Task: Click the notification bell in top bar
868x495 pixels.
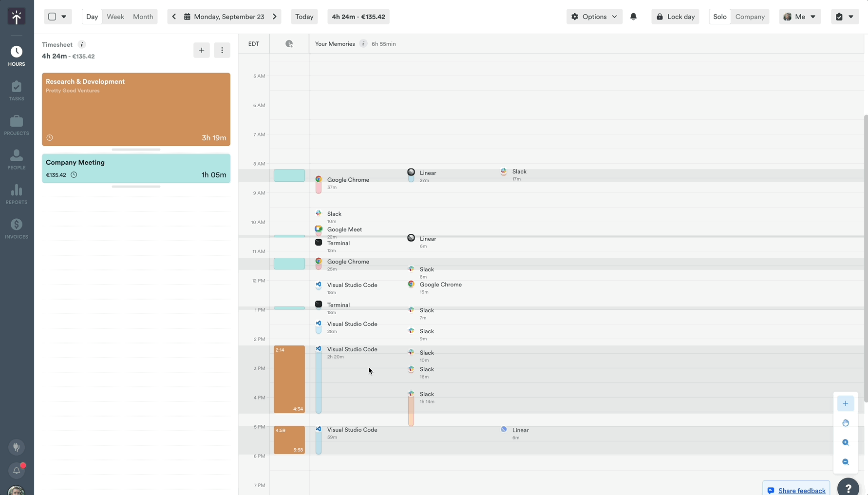Action: pos(633,17)
